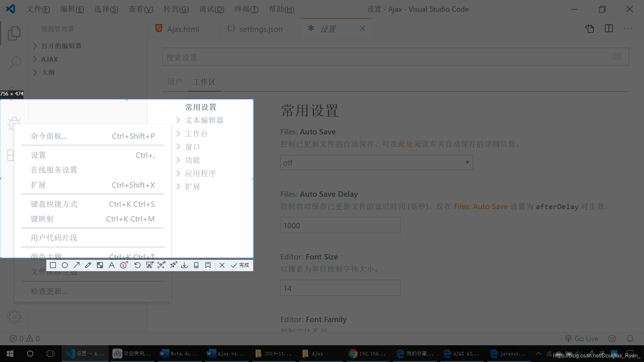This screenshot has height=362, width=644.
Task: Click the arrow/line drawing icon
Action: (x=76, y=265)
